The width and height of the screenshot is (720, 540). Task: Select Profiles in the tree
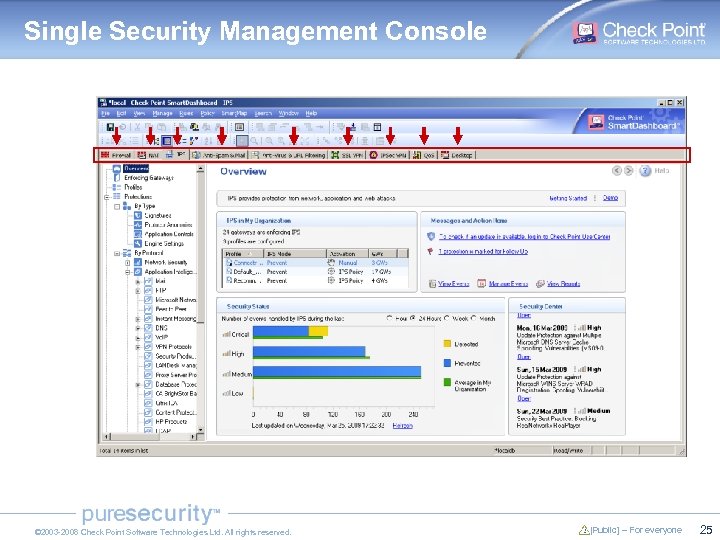133,187
